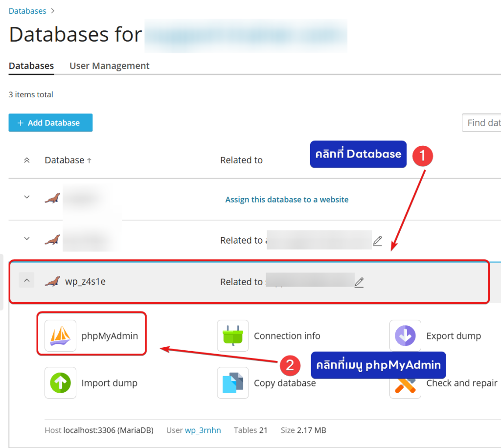The width and height of the screenshot is (501, 448).
Task: Collapse all rows using header double chevron
Action: click(27, 160)
